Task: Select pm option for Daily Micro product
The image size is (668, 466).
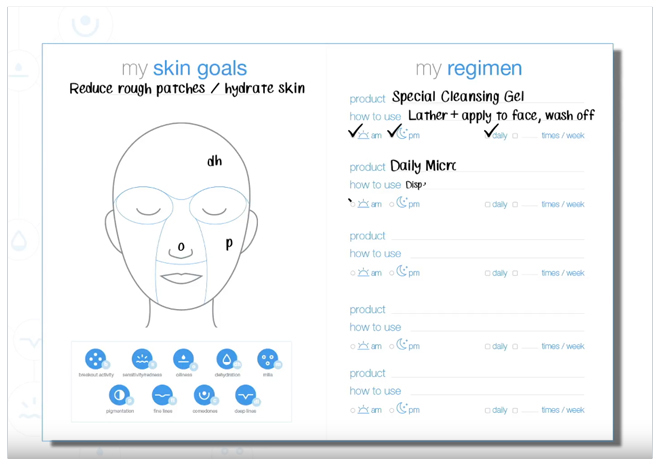Action: point(392,204)
